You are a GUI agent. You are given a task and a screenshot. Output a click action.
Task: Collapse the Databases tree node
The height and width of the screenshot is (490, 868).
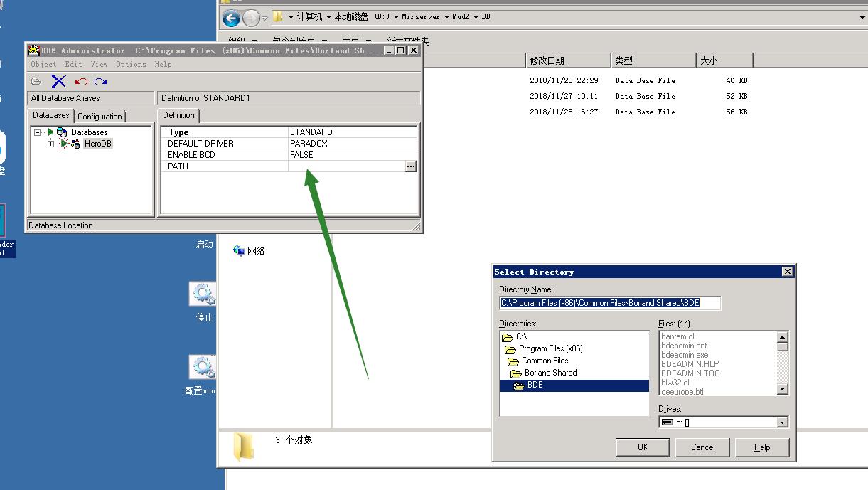tap(38, 132)
